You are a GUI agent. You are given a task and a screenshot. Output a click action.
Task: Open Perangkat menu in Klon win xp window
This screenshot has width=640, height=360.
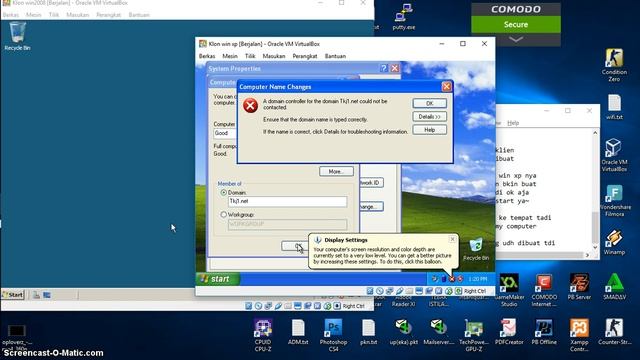click(305, 56)
